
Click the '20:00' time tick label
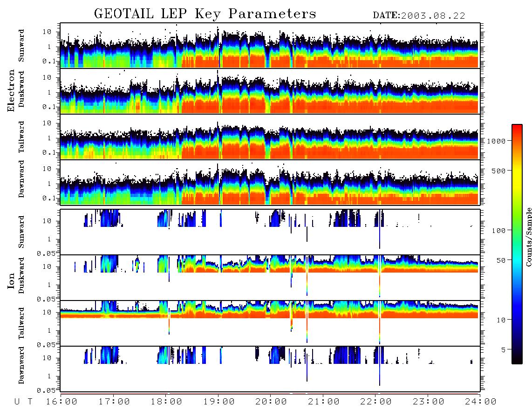coord(272,402)
